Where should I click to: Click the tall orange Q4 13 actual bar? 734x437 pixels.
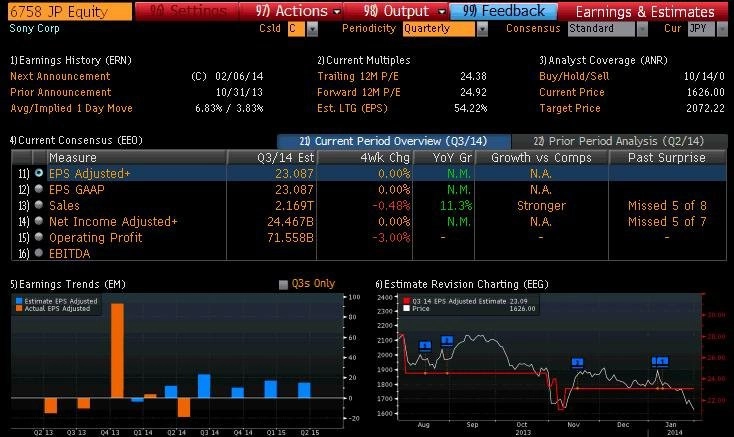(x=117, y=350)
